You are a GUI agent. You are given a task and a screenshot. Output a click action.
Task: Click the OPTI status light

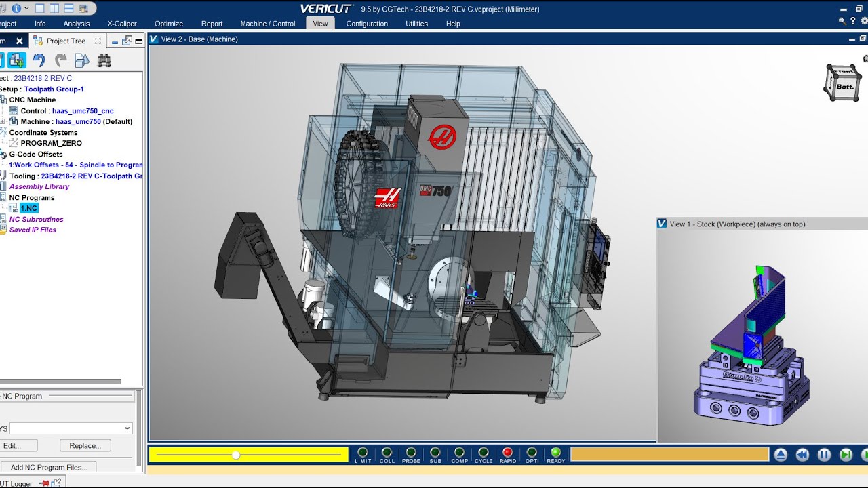pos(532,452)
